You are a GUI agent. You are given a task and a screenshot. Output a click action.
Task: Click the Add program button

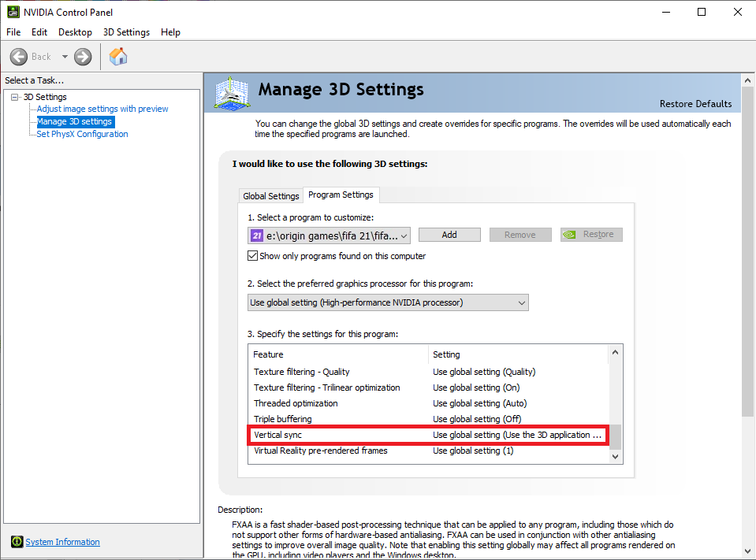(x=449, y=235)
